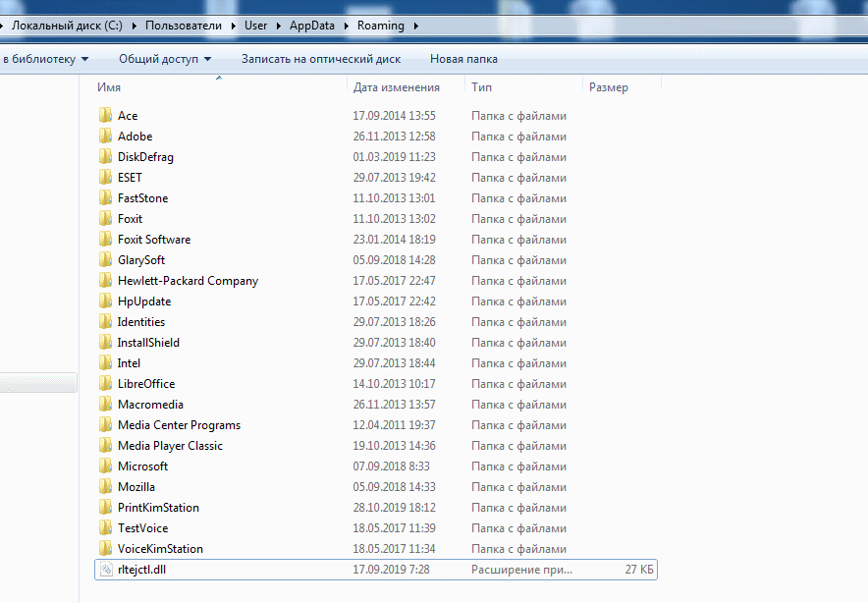Go to Локальный диск (C:) in address bar
This screenshot has height=603, width=868.
[x=67, y=26]
